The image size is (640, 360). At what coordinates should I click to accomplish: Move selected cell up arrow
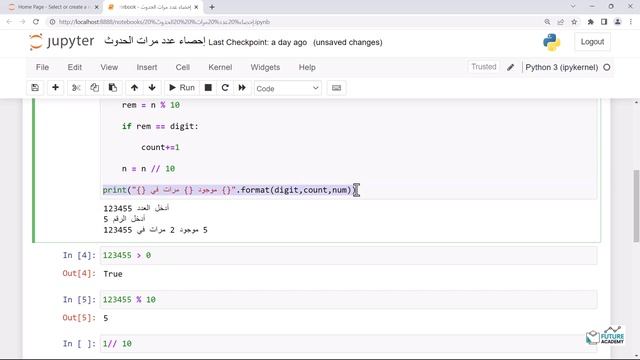point(134,88)
